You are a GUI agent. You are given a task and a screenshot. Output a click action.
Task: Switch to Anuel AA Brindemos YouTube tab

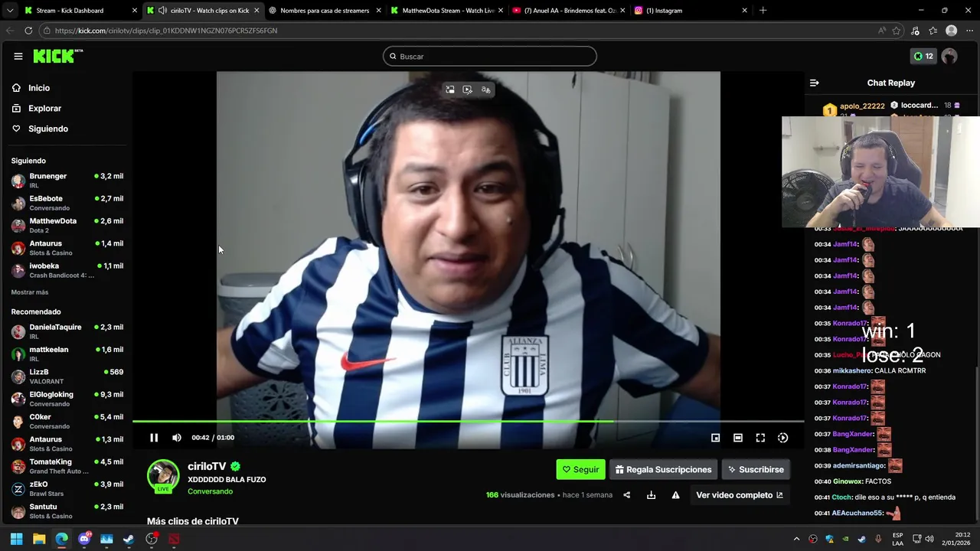point(570,11)
